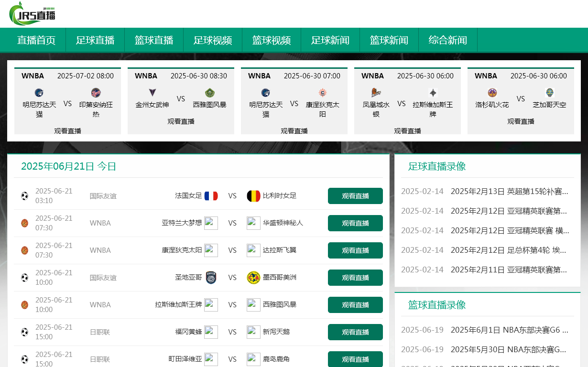Click 康涅狄克太阳 logo in the top card
Viewport: 588px width, 367px height.
(x=323, y=93)
